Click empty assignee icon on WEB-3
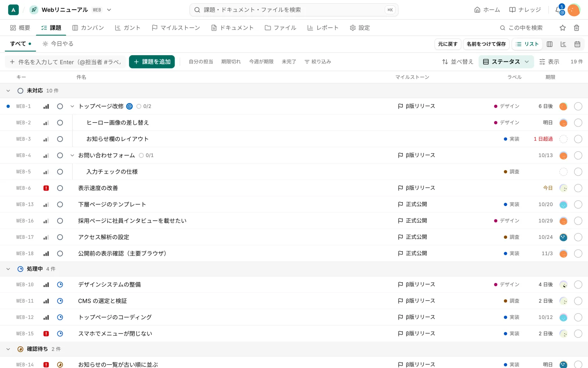The image size is (588, 368). click(x=563, y=139)
